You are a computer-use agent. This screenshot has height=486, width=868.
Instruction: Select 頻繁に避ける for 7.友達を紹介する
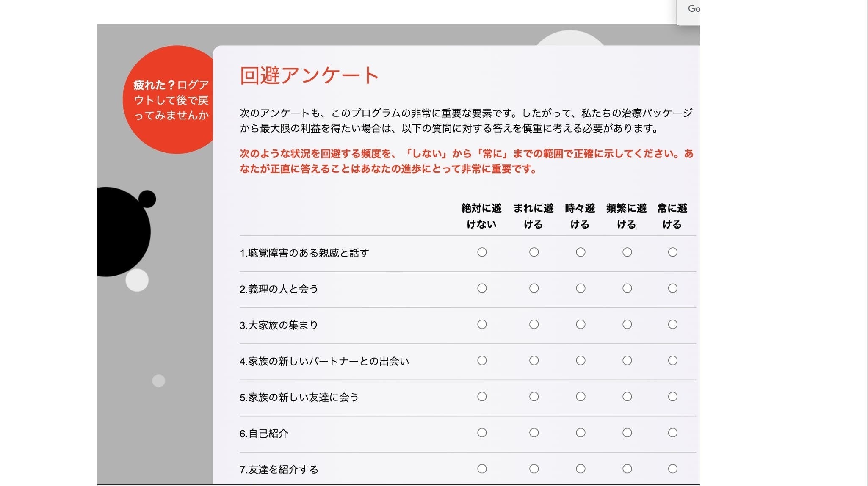[x=627, y=469]
